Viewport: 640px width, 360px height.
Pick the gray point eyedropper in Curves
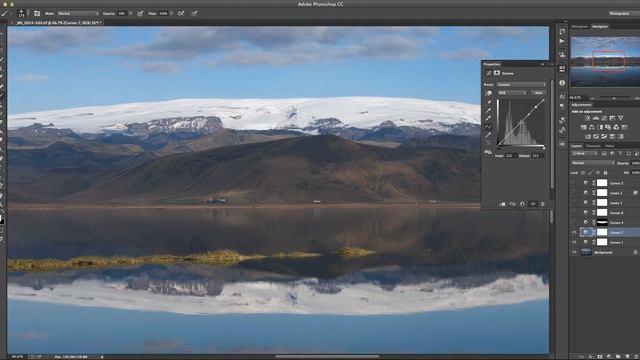point(489,110)
